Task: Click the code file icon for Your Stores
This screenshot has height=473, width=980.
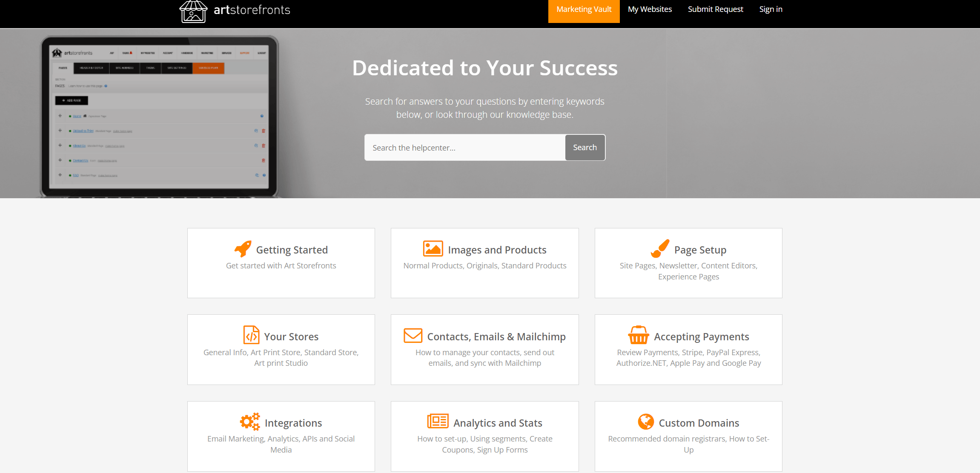Action: tap(251, 335)
